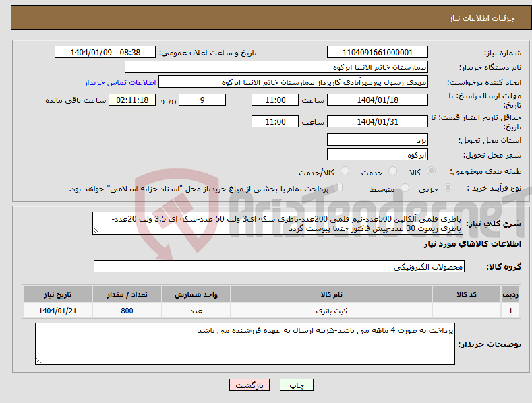Click the row number cell 1

tap(510, 311)
